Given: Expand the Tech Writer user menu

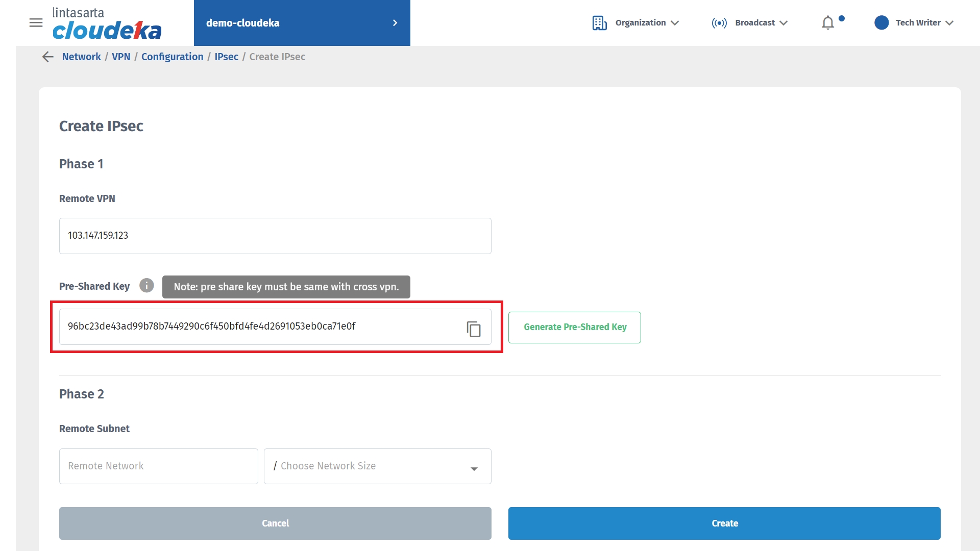Looking at the screenshot, I should tap(949, 23).
